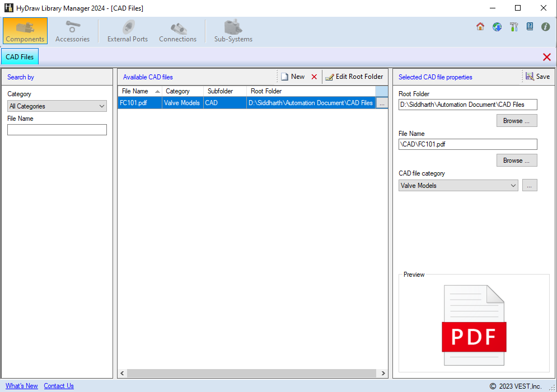The width and height of the screenshot is (557, 392).
Task: Delete the selected CAD file with red X
Action: (x=314, y=77)
